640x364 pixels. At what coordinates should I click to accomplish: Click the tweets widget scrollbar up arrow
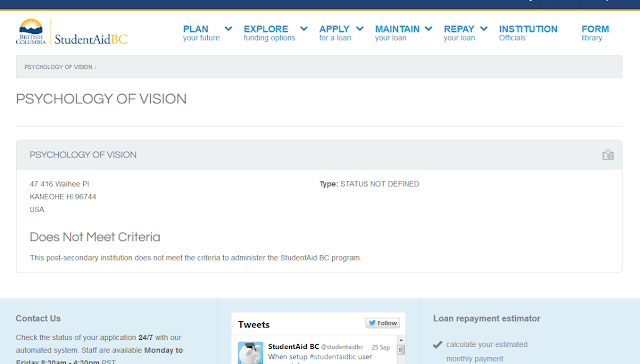(x=401, y=340)
